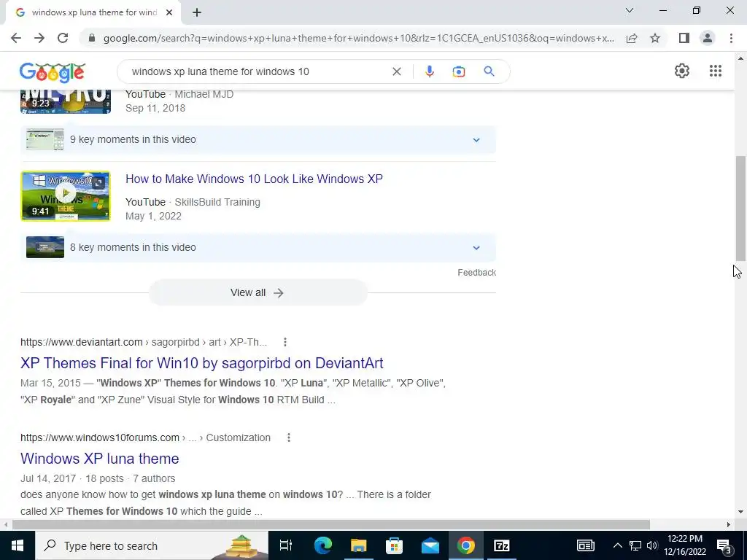
Task: Search by image with camera icon
Action: click(458, 71)
